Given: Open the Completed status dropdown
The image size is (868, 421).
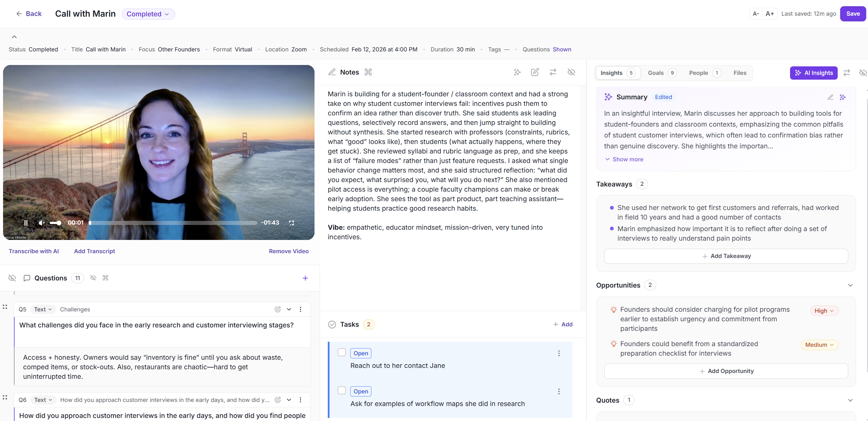Looking at the screenshot, I should coord(148,14).
